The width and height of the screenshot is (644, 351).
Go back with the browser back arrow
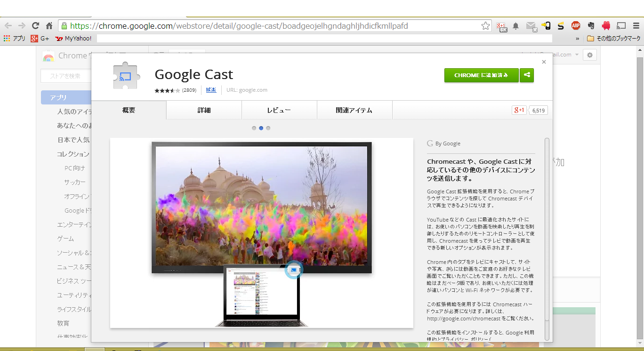pyautogui.click(x=8, y=26)
